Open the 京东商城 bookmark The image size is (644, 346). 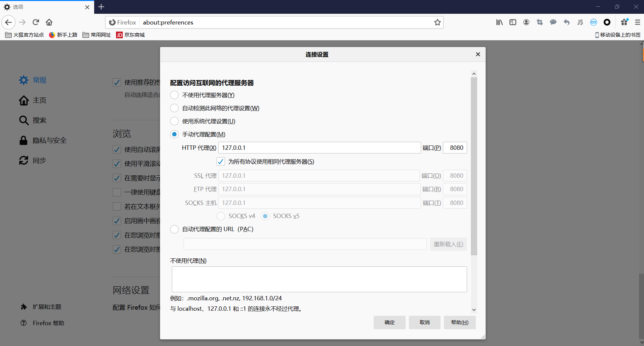point(130,35)
